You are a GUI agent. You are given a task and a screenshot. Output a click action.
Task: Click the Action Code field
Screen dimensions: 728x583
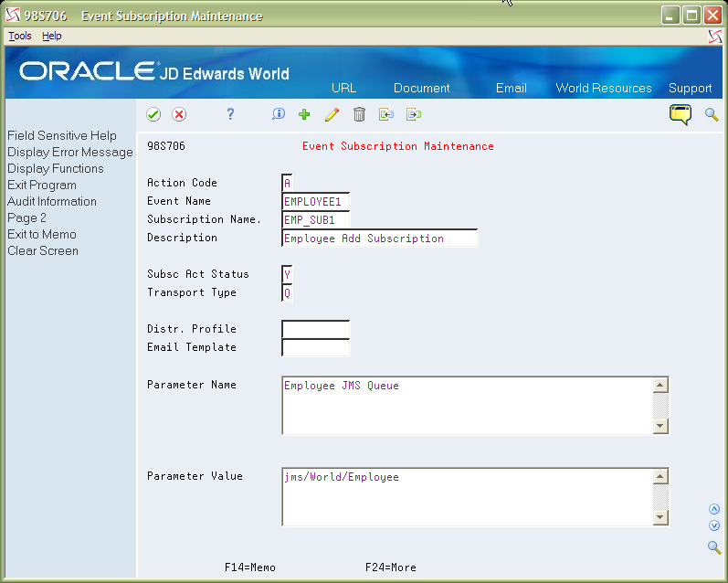tap(287, 183)
